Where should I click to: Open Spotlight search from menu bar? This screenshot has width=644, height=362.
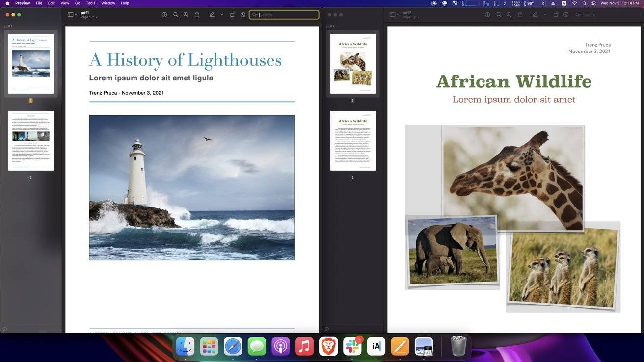(584, 3)
